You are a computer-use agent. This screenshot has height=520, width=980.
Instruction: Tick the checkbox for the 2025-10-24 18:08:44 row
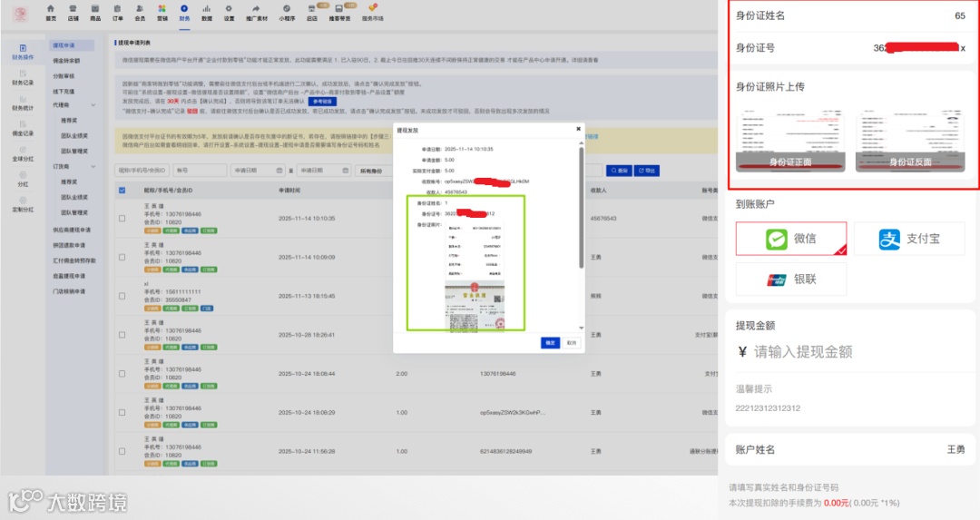tap(122, 373)
